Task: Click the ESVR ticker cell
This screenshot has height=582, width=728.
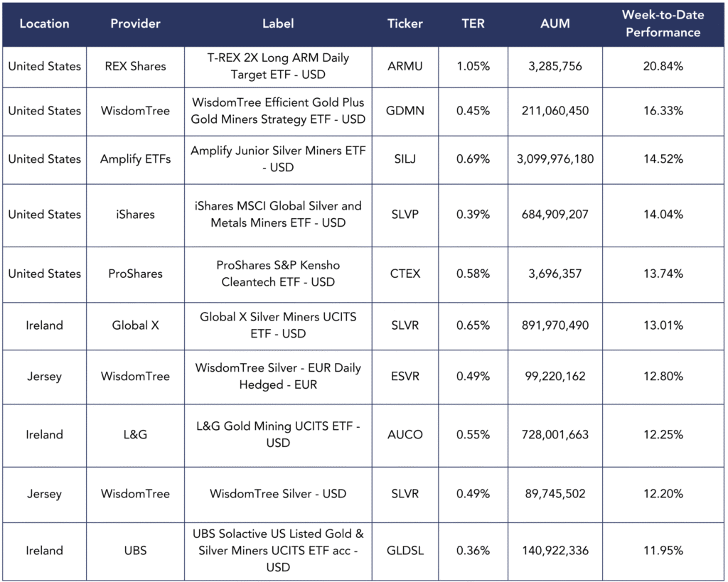Action: click(405, 376)
